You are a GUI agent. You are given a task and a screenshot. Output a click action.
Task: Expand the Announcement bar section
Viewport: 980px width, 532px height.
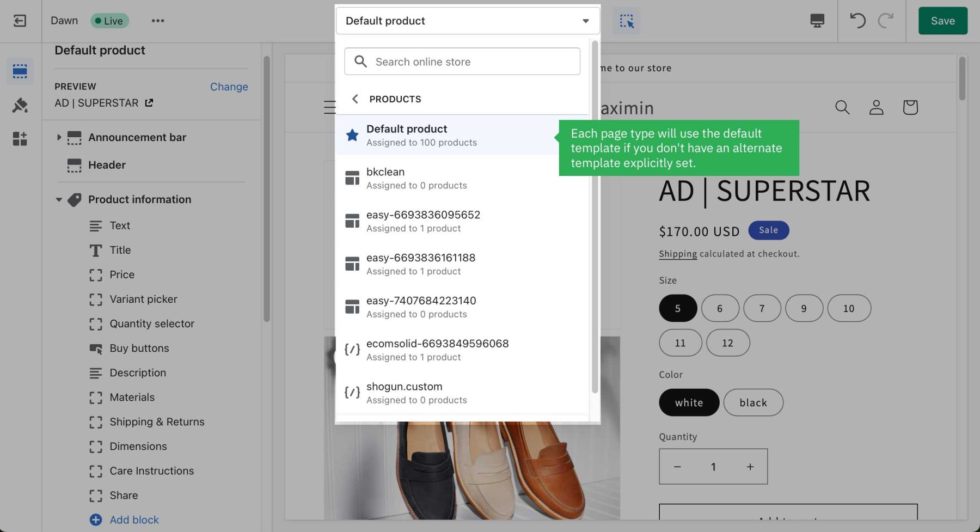(59, 137)
